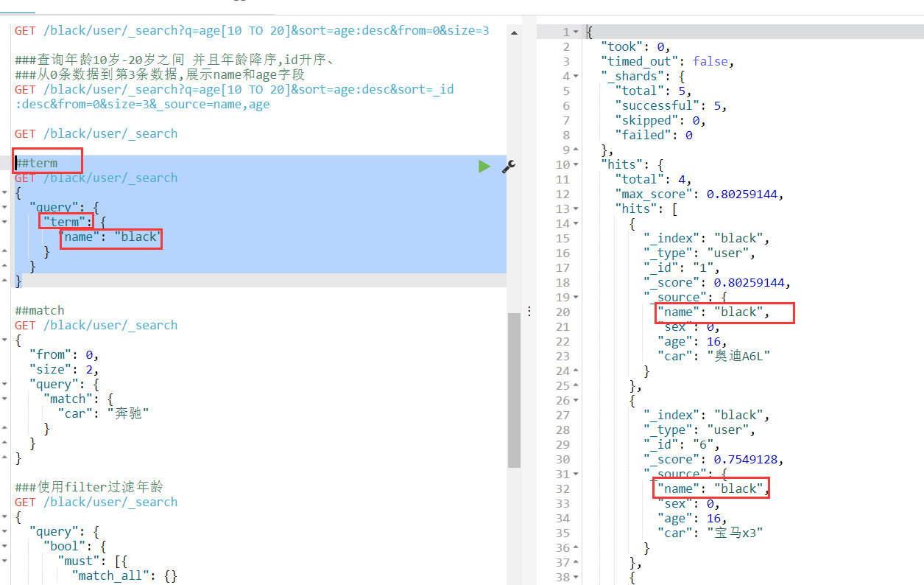The image size is (924, 585).
Task: Click the "name": "black" term query line
Action: pyautogui.click(x=110, y=237)
